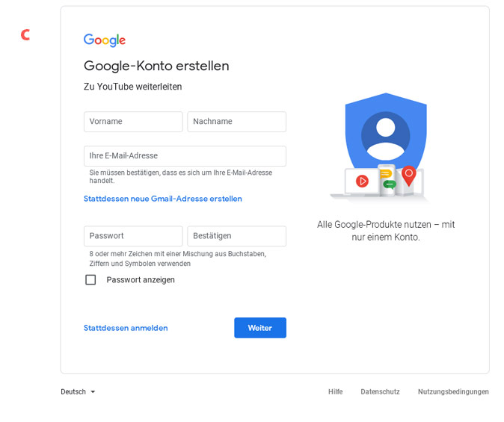Click the Stattdessen anmelden link
504x422 pixels.
tap(126, 328)
